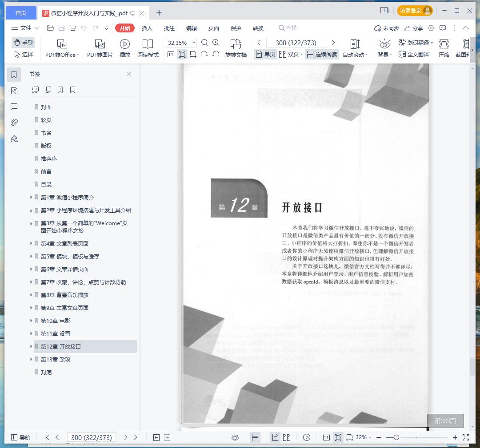Open PDF转Office converter
Viewport: 480px width, 448px height.
click(x=62, y=48)
